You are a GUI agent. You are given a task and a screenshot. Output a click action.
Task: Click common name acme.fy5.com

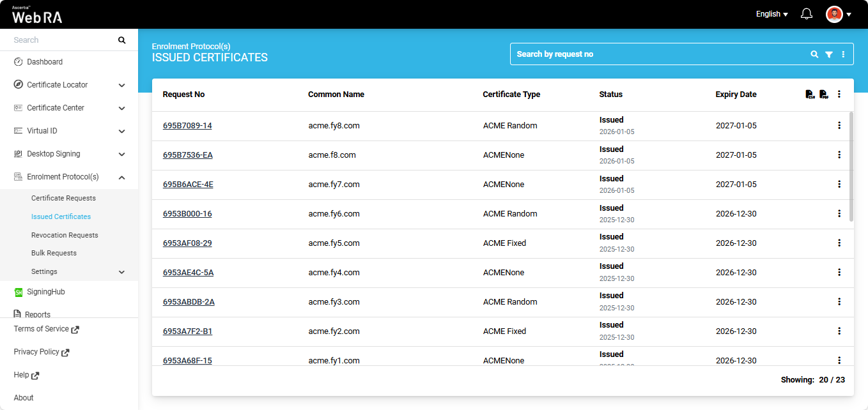[334, 243]
